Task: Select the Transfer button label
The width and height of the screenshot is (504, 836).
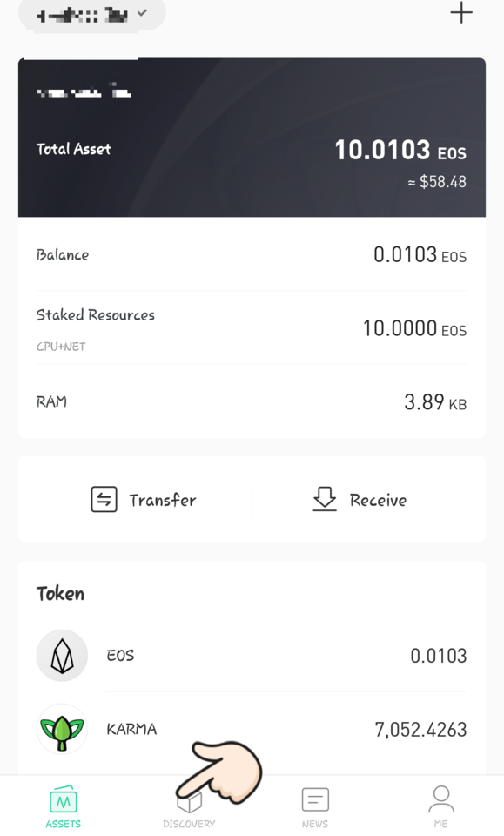Action: pos(163,500)
